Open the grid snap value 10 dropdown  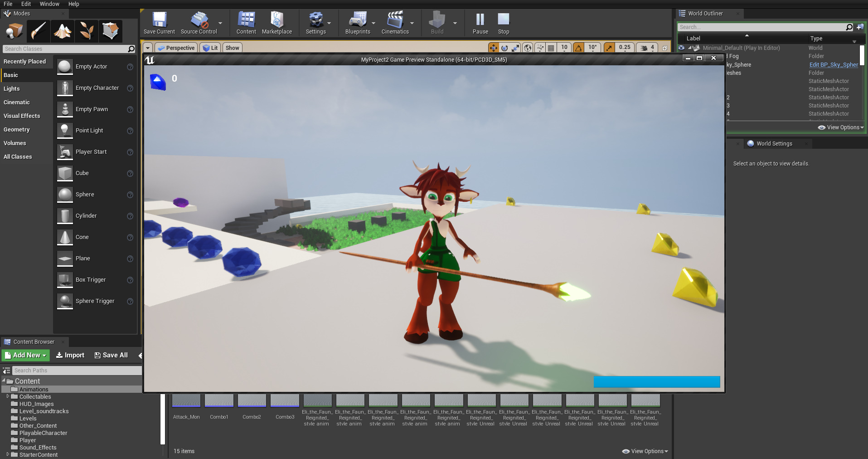click(564, 48)
